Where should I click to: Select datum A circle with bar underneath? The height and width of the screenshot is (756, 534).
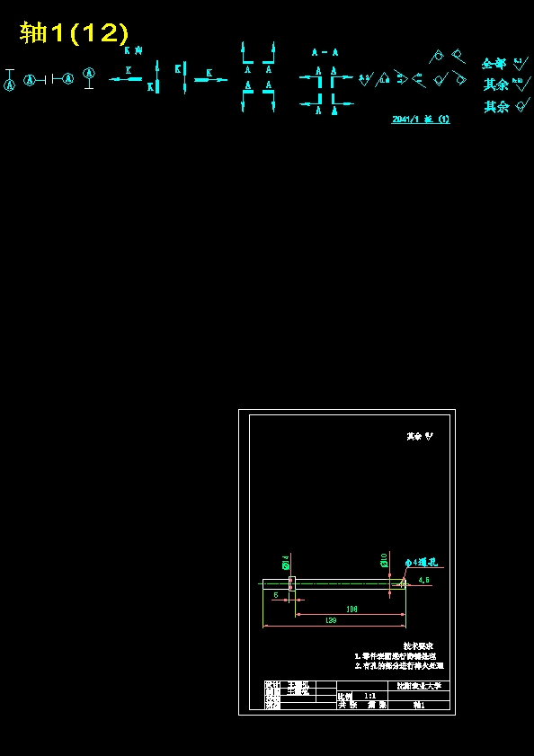[89, 77]
